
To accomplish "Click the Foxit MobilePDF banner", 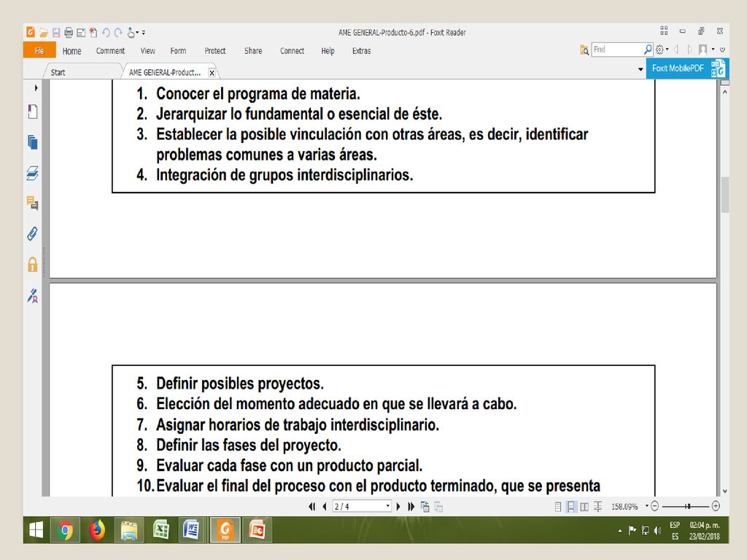I will (x=687, y=69).
